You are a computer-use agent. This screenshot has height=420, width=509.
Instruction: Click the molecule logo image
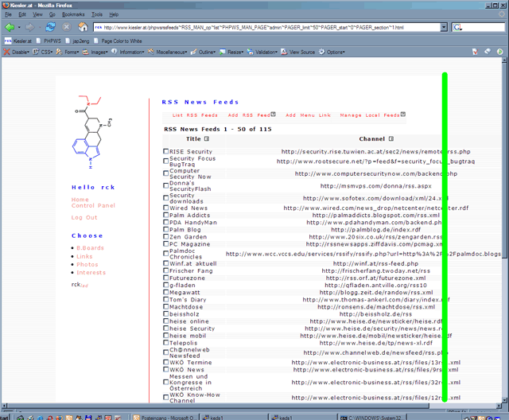pyautogui.click(x=95, y=130)
